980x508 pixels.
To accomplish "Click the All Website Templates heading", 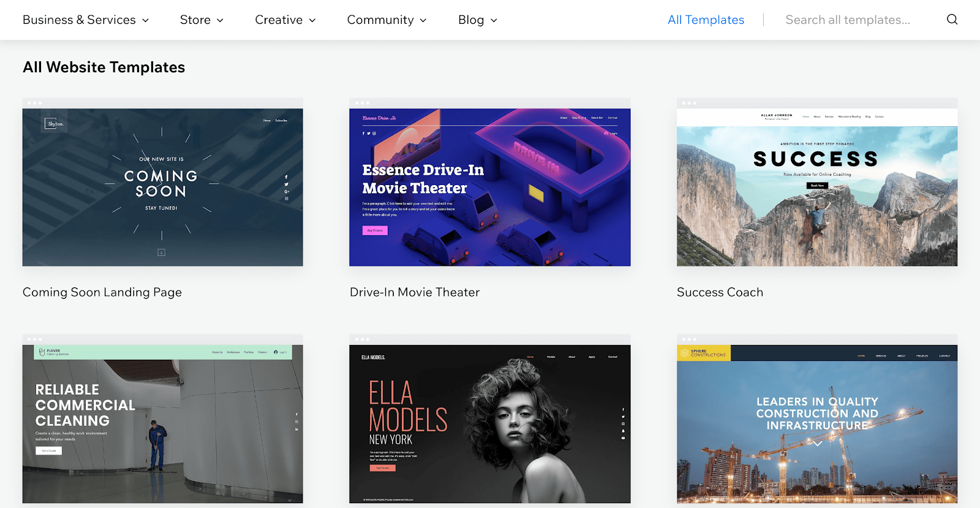I will click(104, 67).
